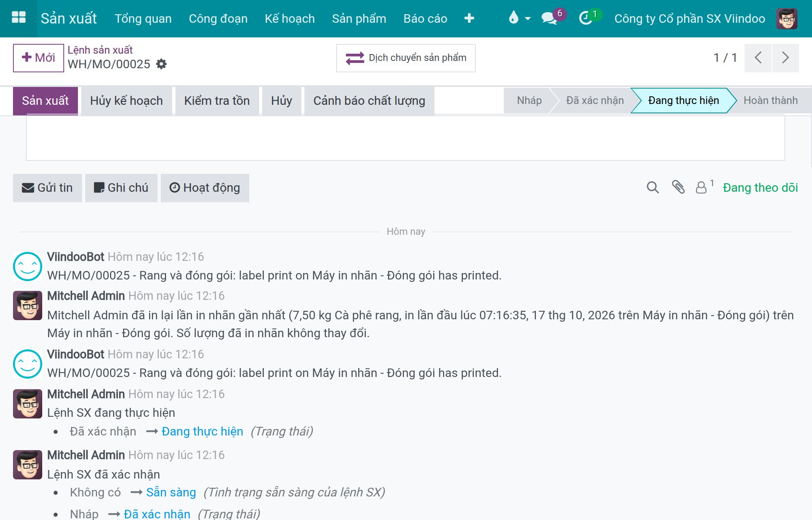This screenshot has height=520, width=812.
Task: Open the gear actions menu beside WH/MO/00025
Action: [x=162, y=64]
